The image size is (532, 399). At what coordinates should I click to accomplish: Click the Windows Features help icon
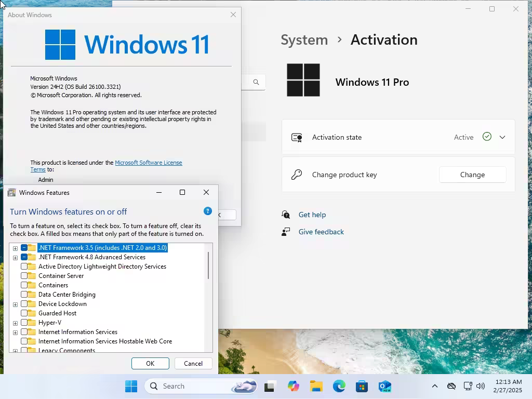click(208, 211)
